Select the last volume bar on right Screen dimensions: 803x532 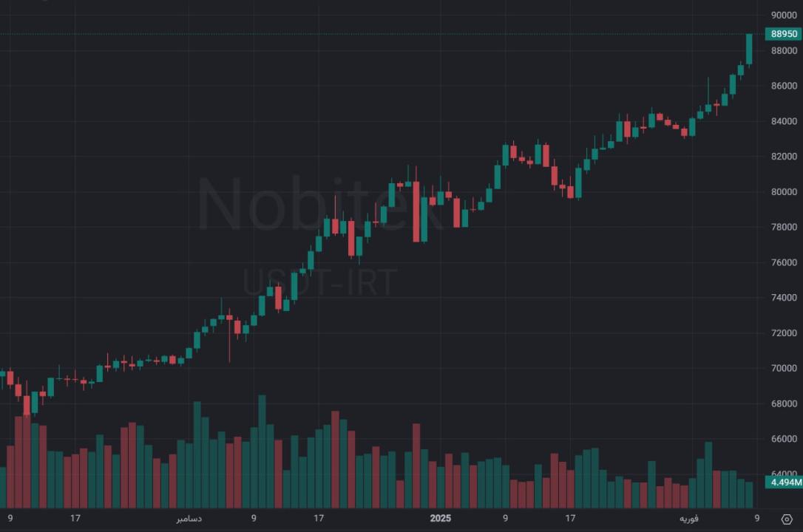[x=749, y=494]
